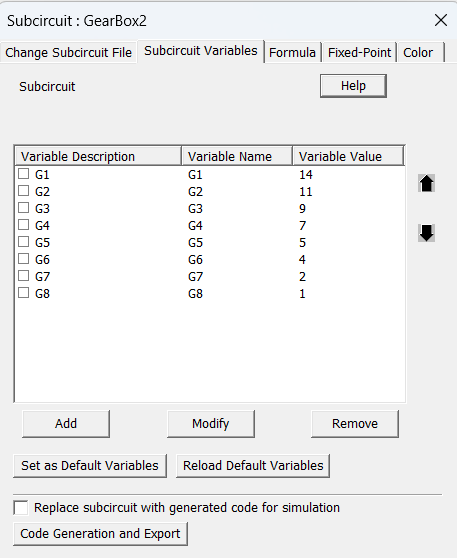Click Set as Default Variables
The height and width of the screenshot is (558, 457).
click(x=90, y=466)
